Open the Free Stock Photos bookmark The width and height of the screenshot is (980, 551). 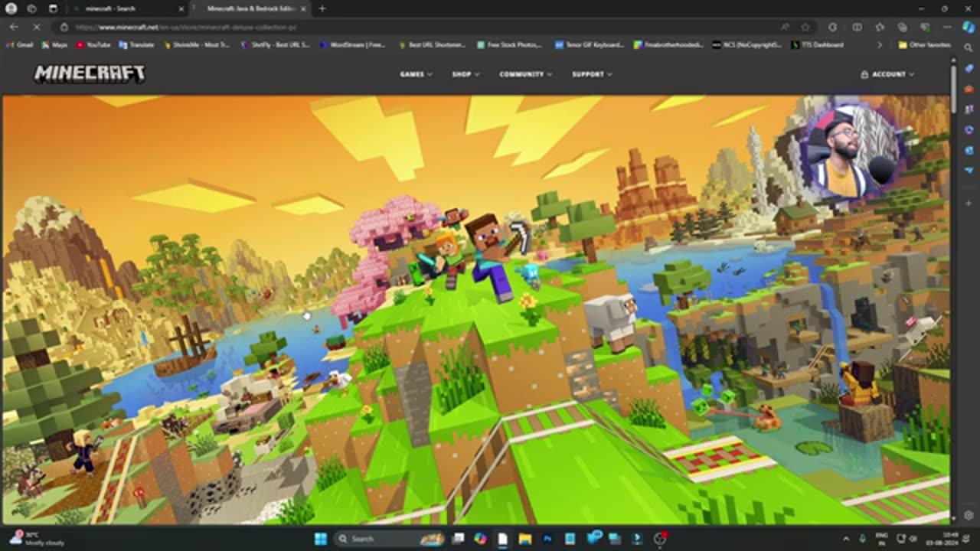pos(509,45)
